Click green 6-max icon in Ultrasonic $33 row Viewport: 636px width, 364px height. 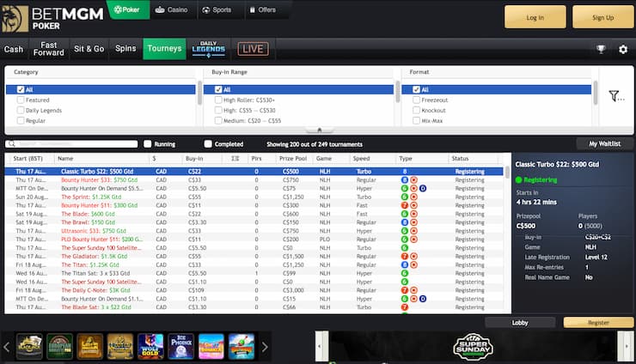(405, 231)
